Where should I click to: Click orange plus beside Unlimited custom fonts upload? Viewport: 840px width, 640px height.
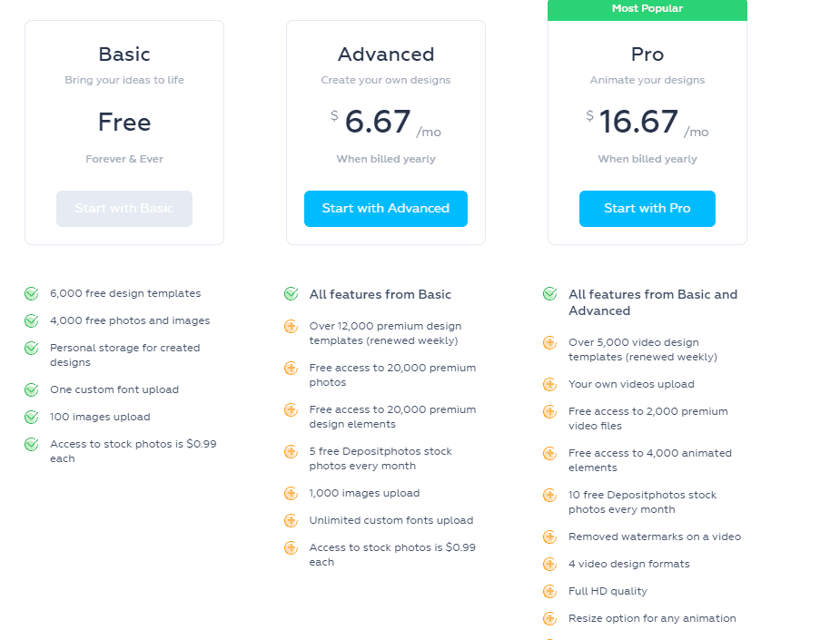click(x=291, y=520)
